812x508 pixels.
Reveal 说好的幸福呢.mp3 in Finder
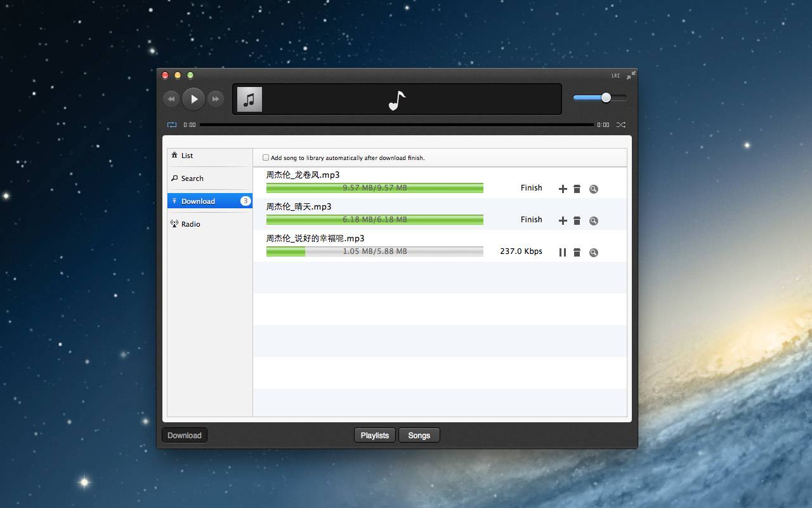tap(594, 252)
